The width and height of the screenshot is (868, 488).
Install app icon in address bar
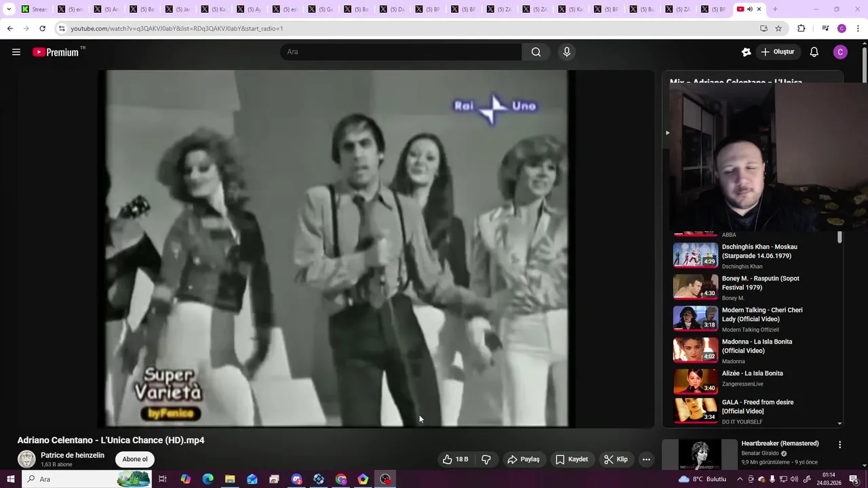764,28
